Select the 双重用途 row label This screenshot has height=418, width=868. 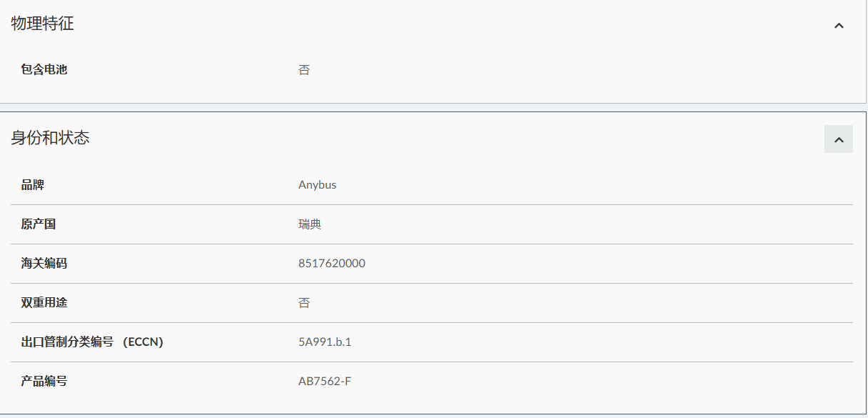pyautogui.click(x=44, y=303)
